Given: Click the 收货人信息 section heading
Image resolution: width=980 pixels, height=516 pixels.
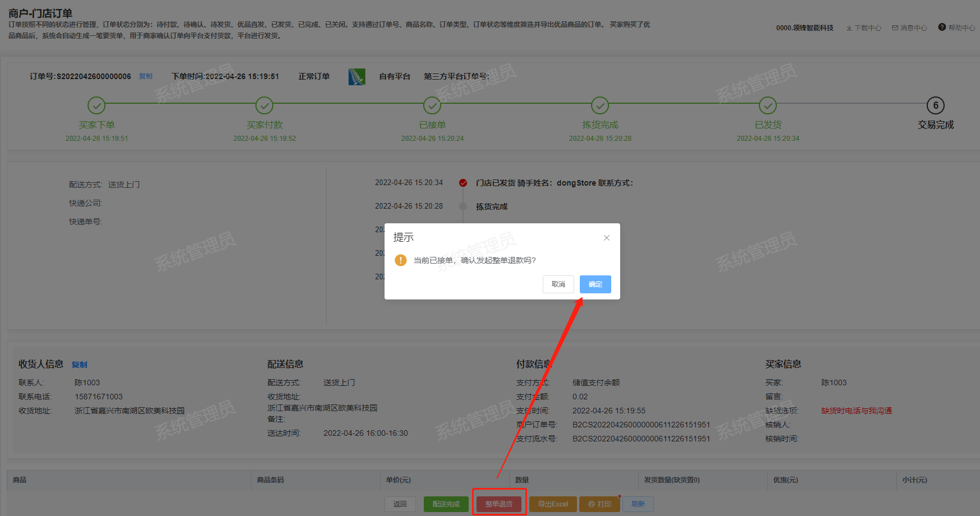Looking at the screenshot, I should point(41,364).
